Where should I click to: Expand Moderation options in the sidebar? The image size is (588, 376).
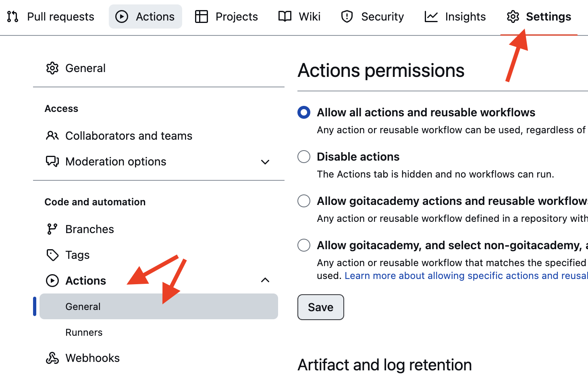tap(265, 162)
